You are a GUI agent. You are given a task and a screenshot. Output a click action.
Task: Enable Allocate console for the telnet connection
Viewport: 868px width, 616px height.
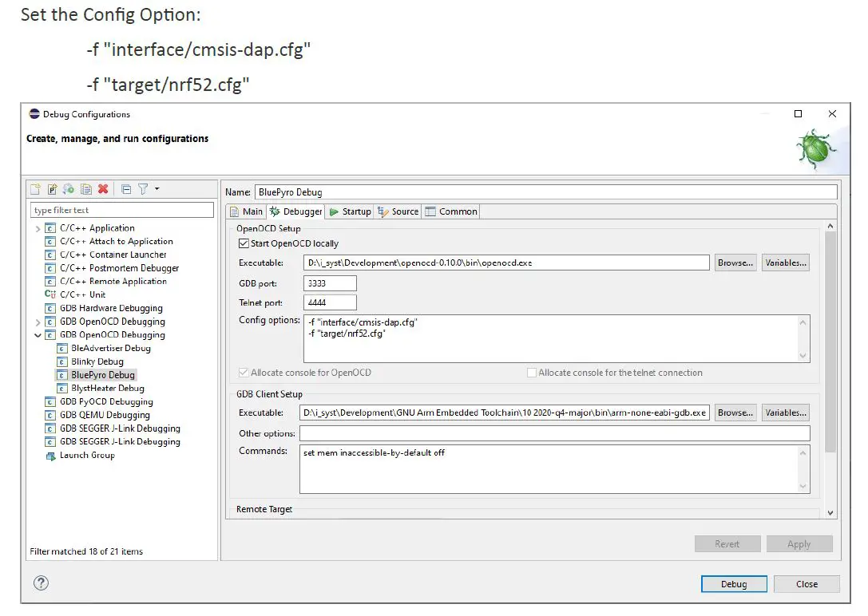coord(532,373)
